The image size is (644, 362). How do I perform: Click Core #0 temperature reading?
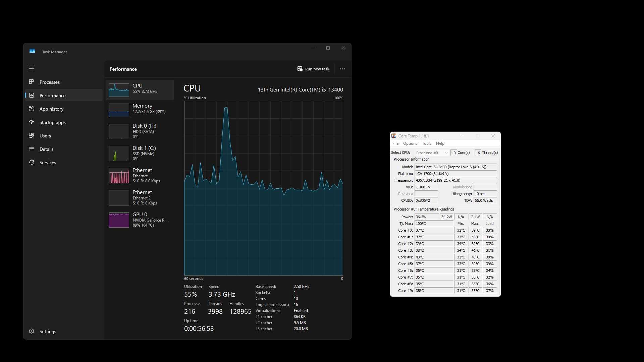point(434,230)
